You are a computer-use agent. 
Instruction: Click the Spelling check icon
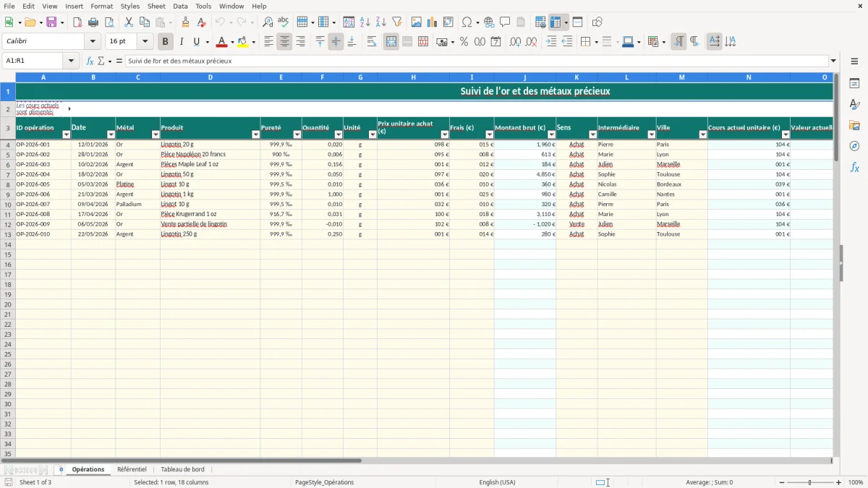[284, 22]
